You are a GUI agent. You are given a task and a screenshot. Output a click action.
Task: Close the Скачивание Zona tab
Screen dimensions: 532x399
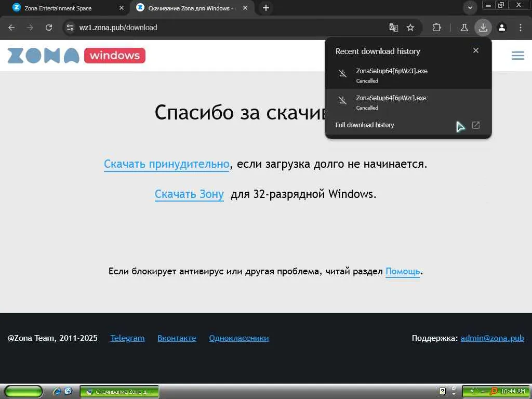pyautogui.click(x=245, y=8)
